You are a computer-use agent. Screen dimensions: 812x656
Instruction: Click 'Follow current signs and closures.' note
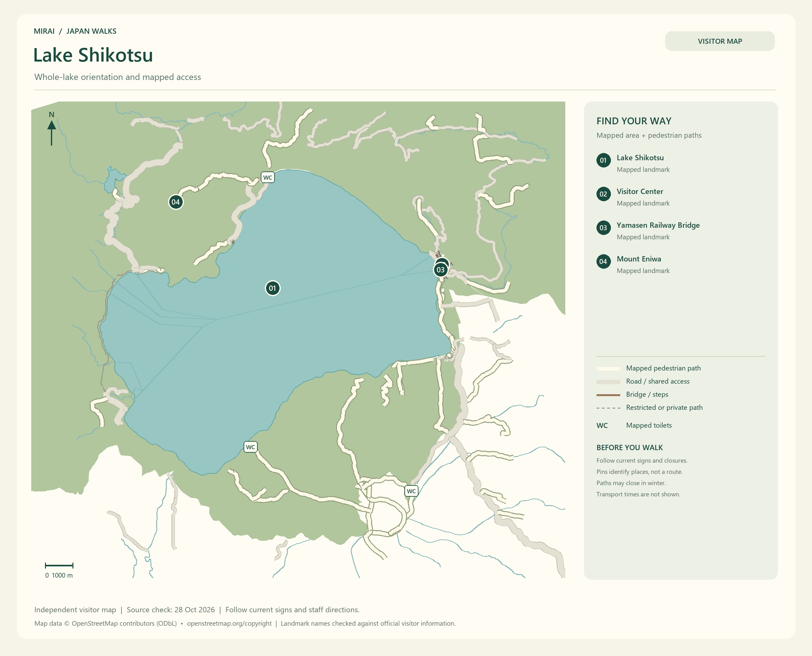click(x=641, y=461)
